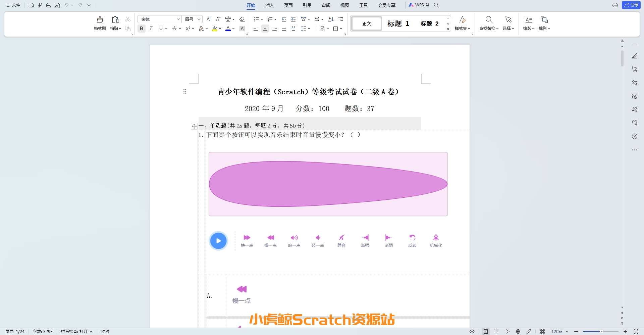Click the Sort icon in paragraph group
Viewport: 644px width, 335px height.
(331, 19)
